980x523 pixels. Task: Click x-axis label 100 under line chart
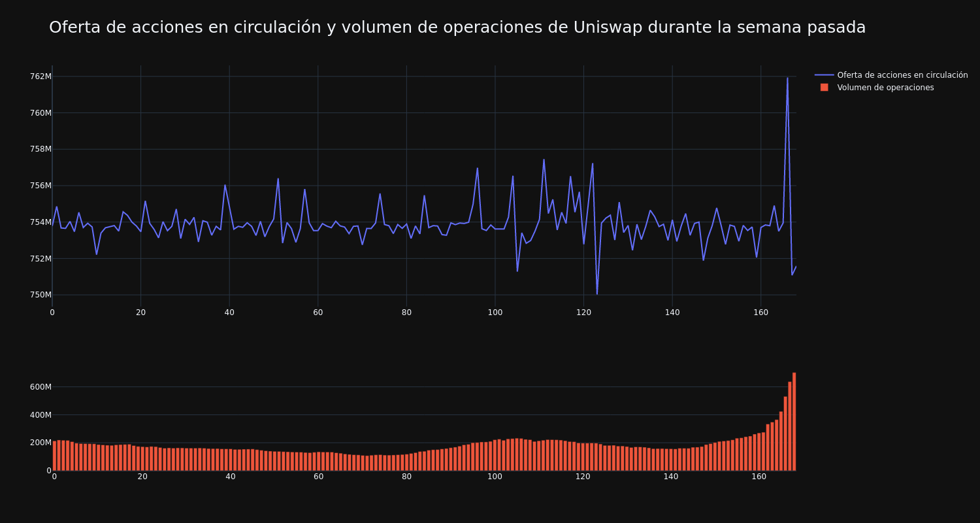pos(495,312)
